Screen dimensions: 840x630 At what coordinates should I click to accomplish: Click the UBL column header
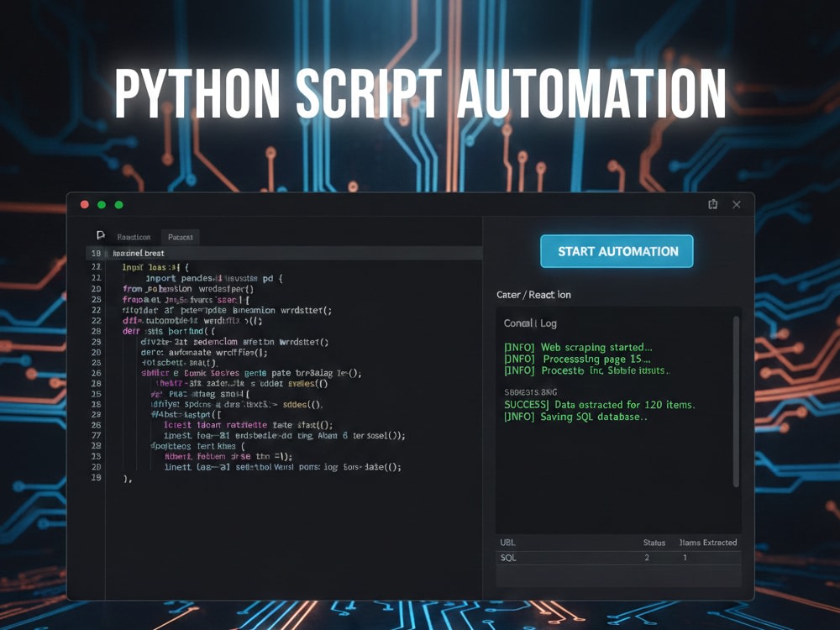tap(507, 542)
